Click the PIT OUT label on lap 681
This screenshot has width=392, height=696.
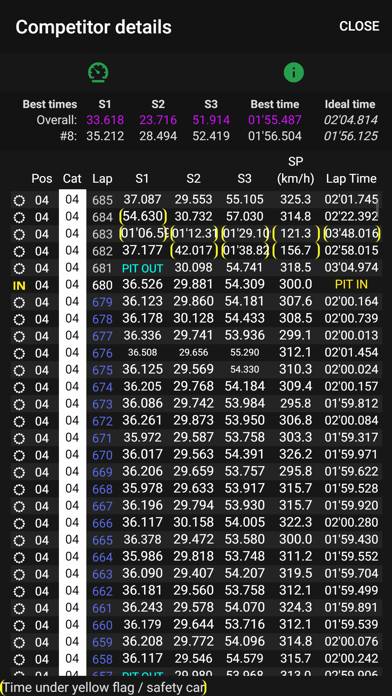pyautogui.click(x=143, y=269)
